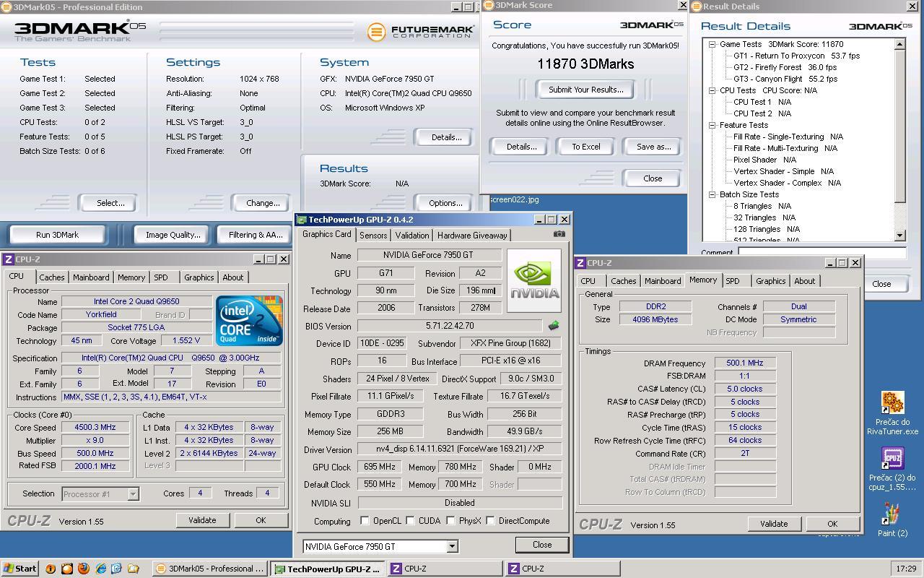Click the GPU-Z title bar icon

pyautogui.click(x=302, y=220)
